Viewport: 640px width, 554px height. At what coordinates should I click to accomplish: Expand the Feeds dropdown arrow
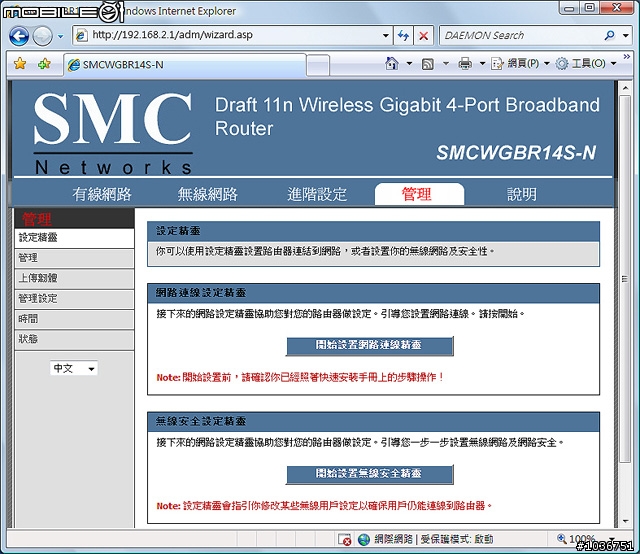(446, 64)
